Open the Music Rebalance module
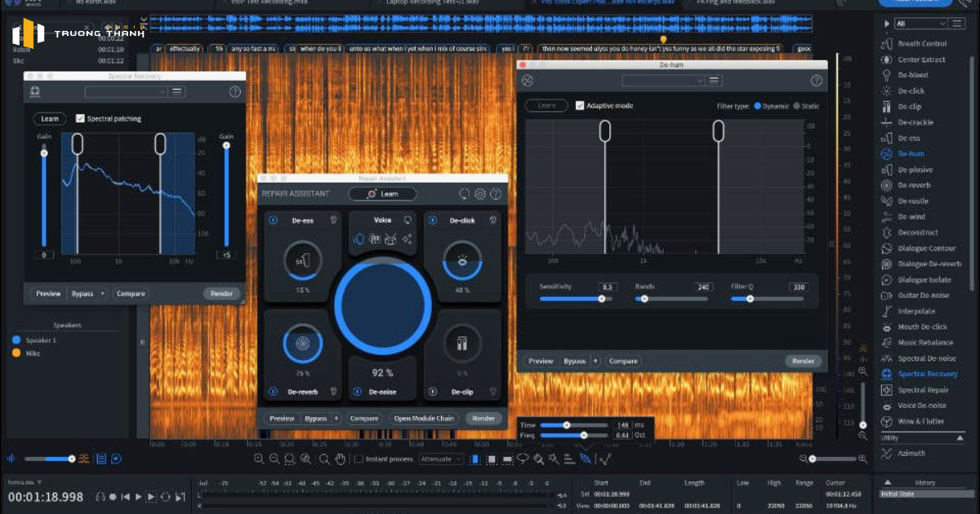Image resolution: width=980 pixels, height=514 pixels. (x=924, y=343)
